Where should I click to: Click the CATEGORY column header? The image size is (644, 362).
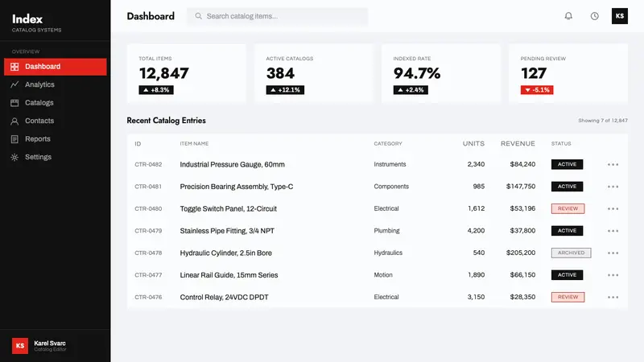pos(388,144)
